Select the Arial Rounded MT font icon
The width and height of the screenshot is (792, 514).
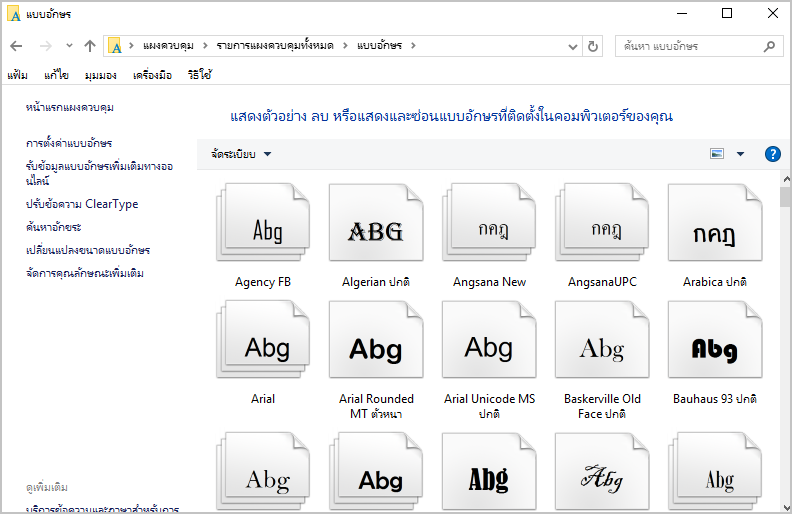pyautogui.click(x=376, y=339)
